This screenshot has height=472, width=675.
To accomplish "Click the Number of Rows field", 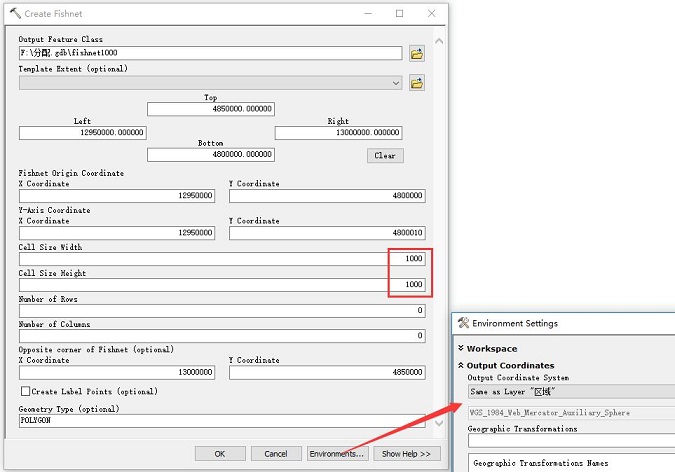I will click(222, 311).
